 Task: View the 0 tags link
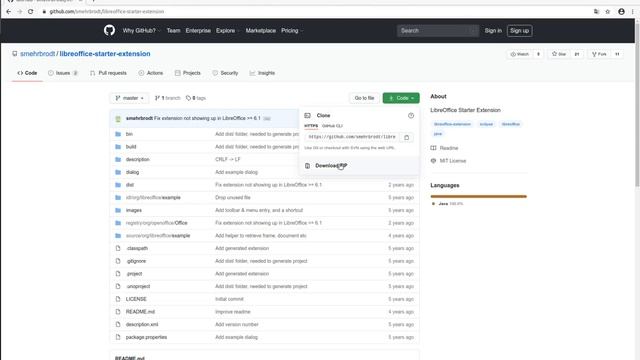(196, 98)
